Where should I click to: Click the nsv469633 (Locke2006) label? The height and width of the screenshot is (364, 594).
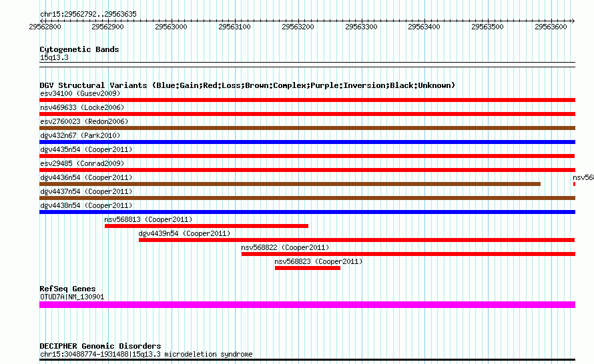tap(82, 107)
